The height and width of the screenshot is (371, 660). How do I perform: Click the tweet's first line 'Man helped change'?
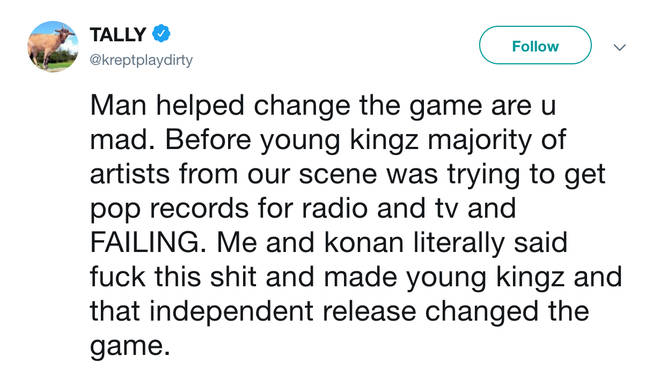click(x=220, y=106)
